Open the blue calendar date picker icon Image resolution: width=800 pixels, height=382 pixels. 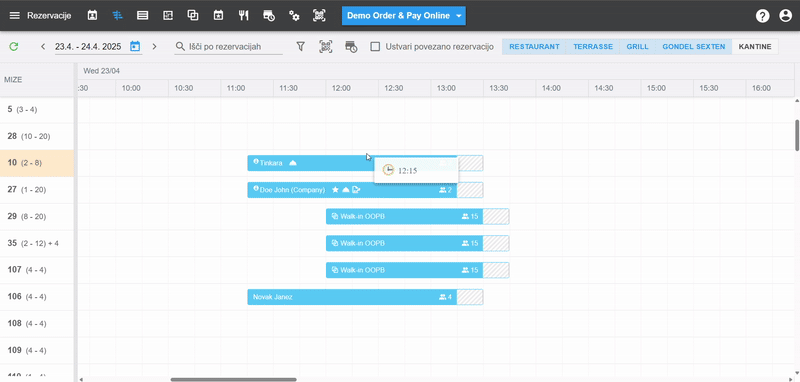point(135,46)
